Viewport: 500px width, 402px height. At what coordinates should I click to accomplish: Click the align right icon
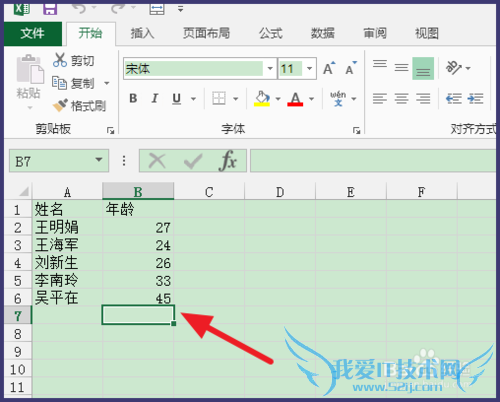pos(423,98)
